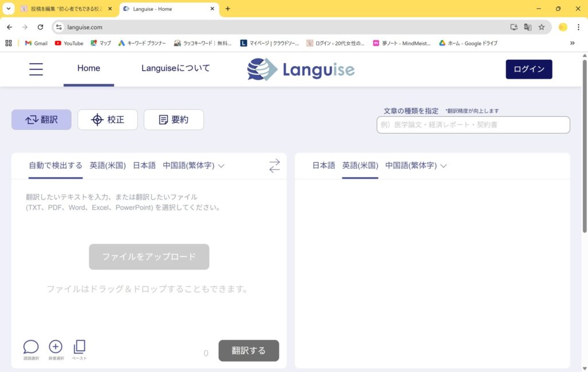588x372 pixels.
Task: Switch to 校正 proofreading mode
Action: (x=107, y=120)
